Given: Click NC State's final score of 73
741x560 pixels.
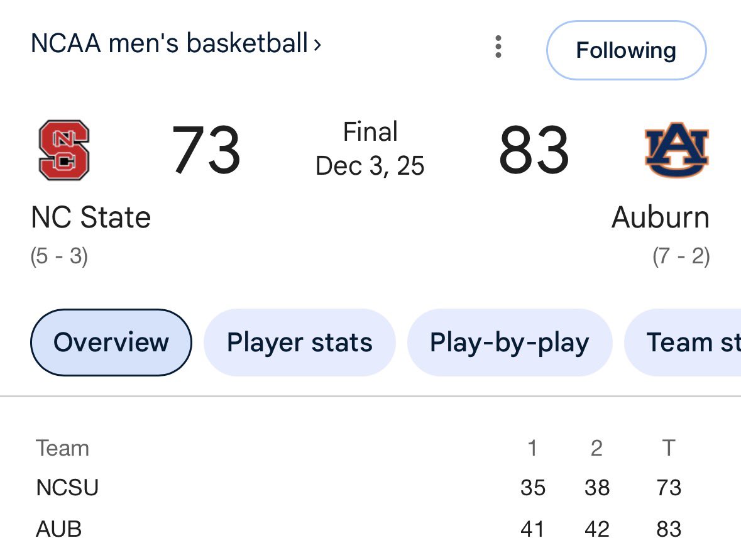Looking at the screenshot, I should (x=206, y=151).
